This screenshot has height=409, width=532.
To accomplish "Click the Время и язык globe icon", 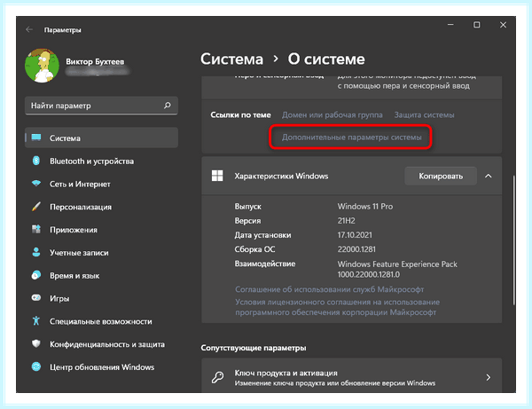I will click(x=36, y=275).
